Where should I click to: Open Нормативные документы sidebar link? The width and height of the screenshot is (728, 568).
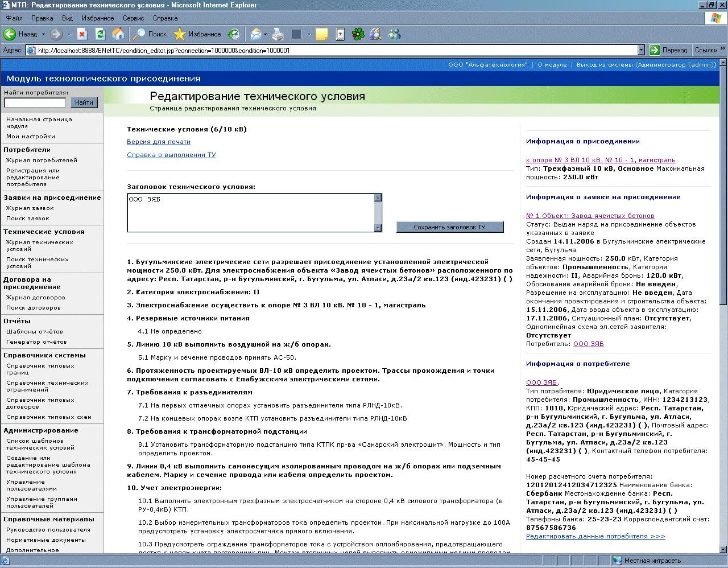pyautogui.click(x=46, y=540)
